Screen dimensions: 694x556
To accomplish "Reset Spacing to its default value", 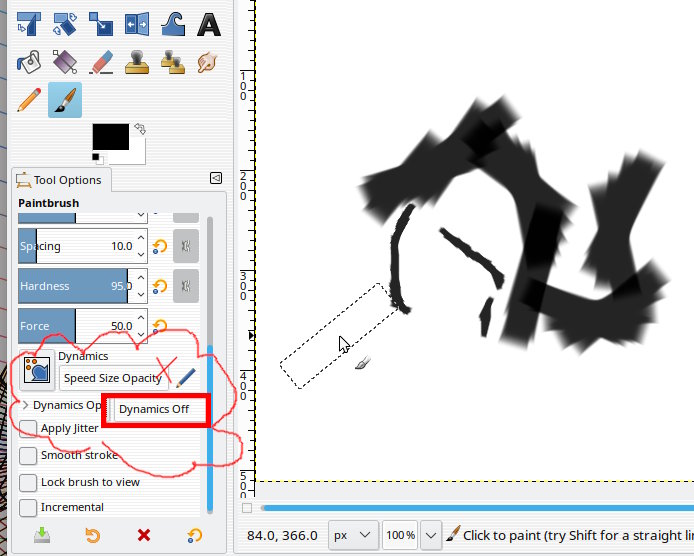I will [159, 246].
